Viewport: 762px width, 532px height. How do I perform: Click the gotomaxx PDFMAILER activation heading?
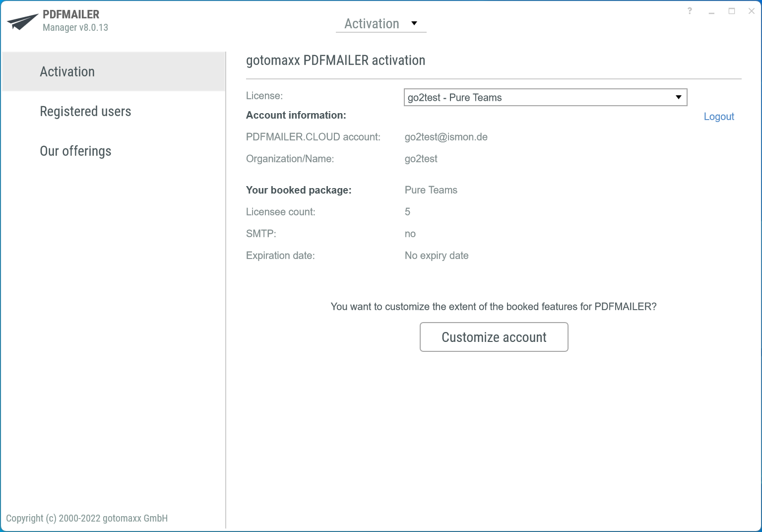(335, 60)
